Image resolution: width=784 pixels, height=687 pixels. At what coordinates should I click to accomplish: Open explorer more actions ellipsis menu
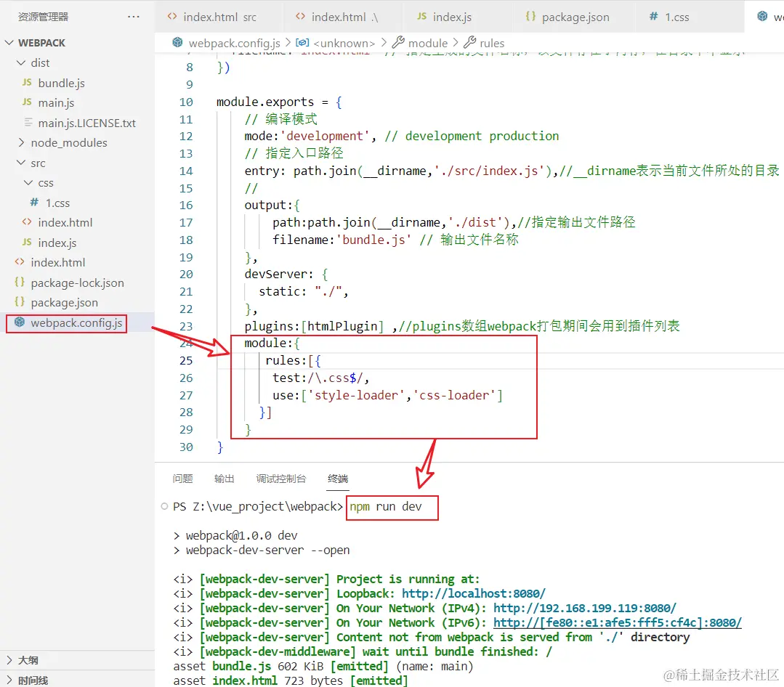tap(134, 17)
